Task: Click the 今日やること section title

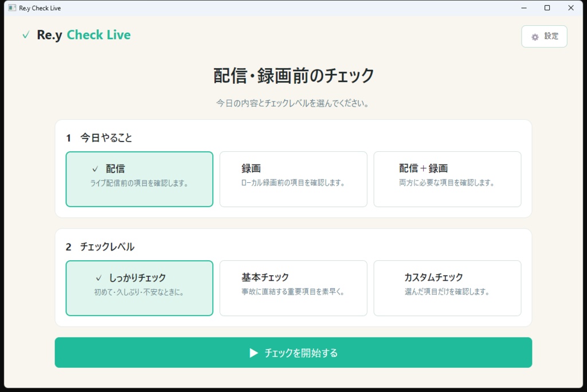Action: coord(106,138)
